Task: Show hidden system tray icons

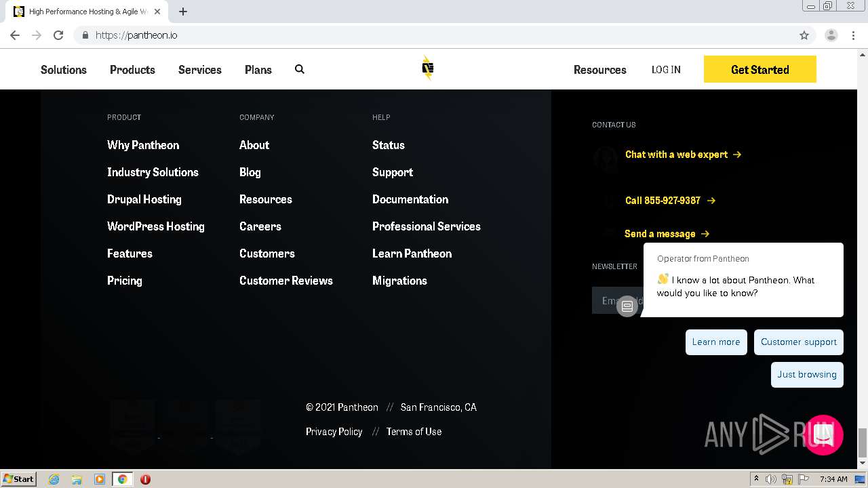Action: click(x=756, y=479)
